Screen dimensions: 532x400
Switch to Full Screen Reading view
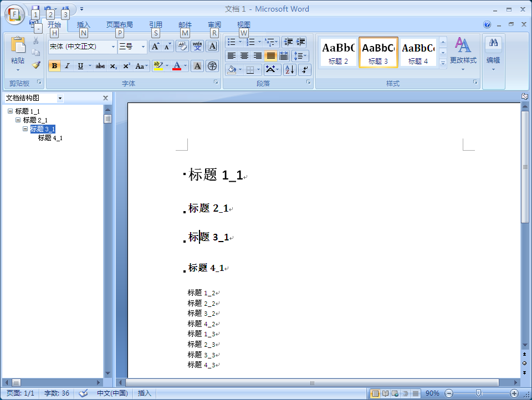[x=386, y=393]
